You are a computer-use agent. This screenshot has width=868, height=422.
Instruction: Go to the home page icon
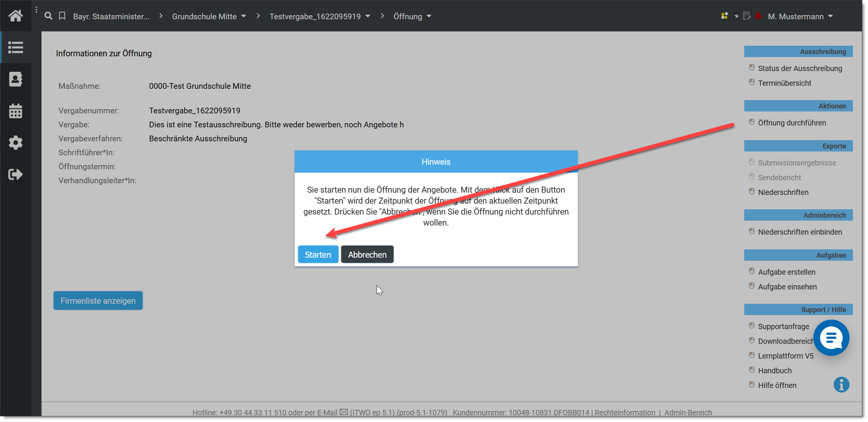point(15,15)
